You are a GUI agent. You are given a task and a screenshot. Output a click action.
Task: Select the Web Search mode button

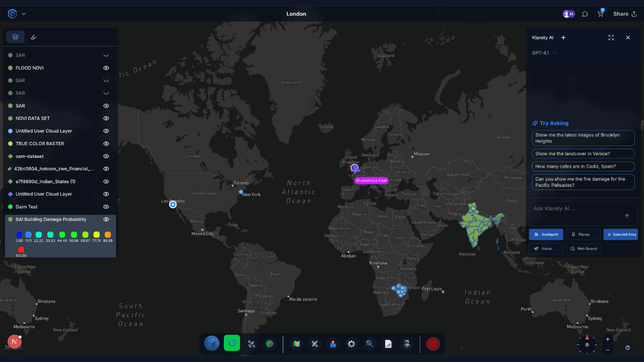pos(583,248)
